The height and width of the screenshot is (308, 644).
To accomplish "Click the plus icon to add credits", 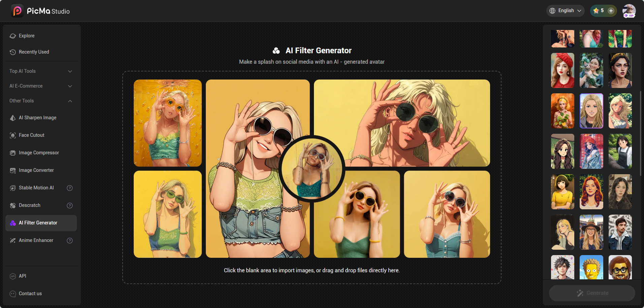I will (611, 11).
